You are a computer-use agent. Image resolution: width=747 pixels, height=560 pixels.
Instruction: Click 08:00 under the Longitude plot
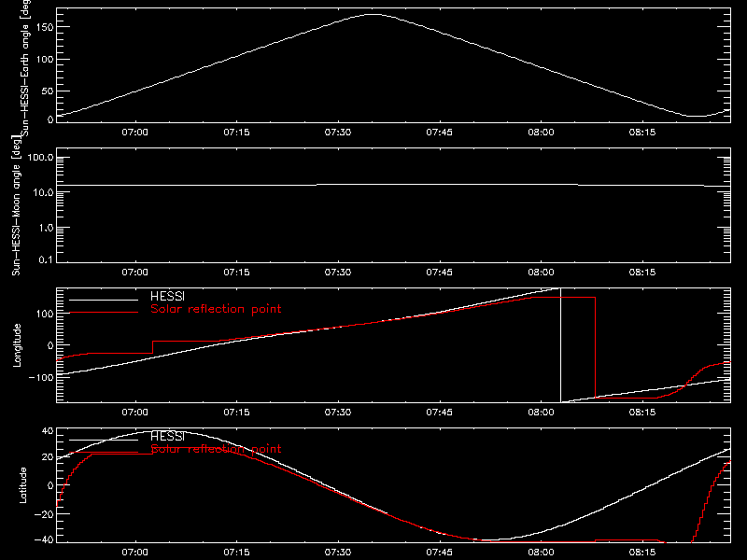[x=541, y=413]
